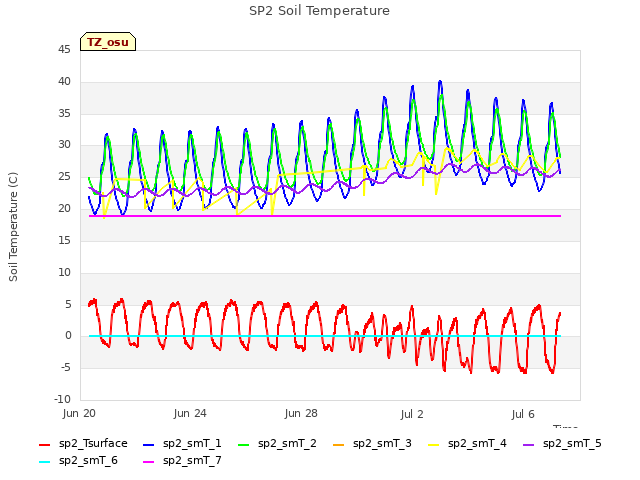Toggle the sp2_smT_3 legend entry
The width and height of the screenshot is (640, 480).
coord(372,443)
